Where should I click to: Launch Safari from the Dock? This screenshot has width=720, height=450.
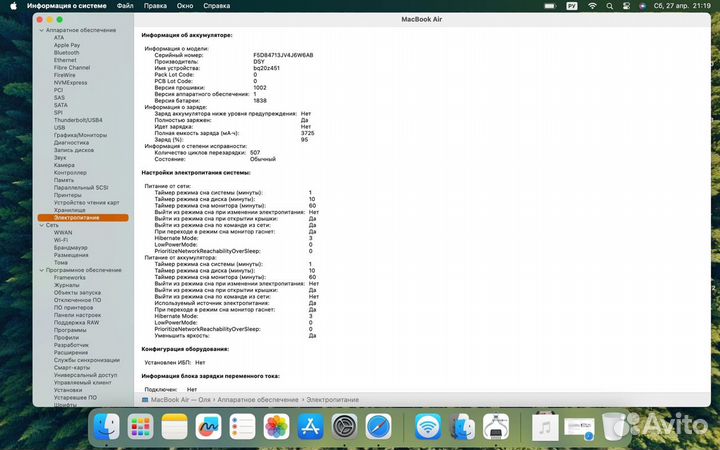(379, 427)
